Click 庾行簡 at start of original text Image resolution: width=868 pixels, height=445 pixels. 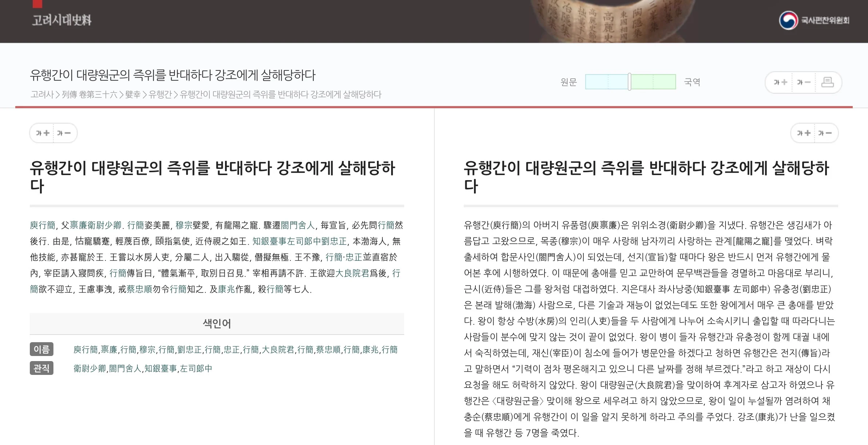tap(43, 225)
